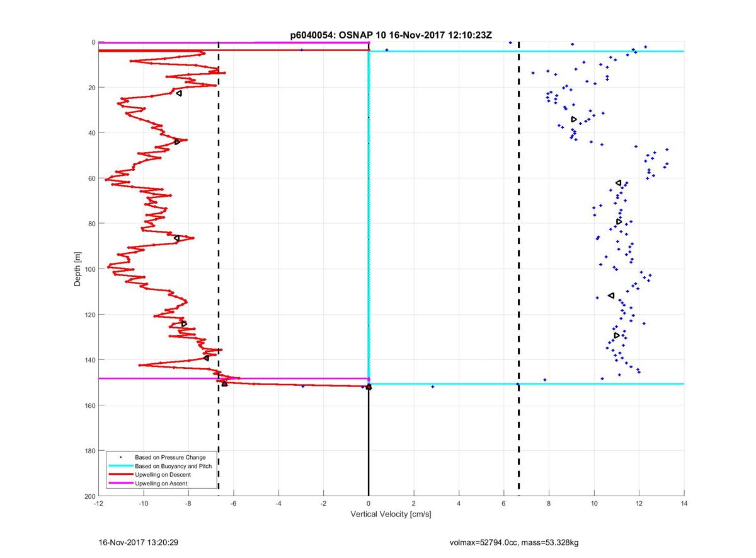Screen dimensions: 756x558
Task: Click the x-axis tick label '6'
Action: tap(504, 503)
